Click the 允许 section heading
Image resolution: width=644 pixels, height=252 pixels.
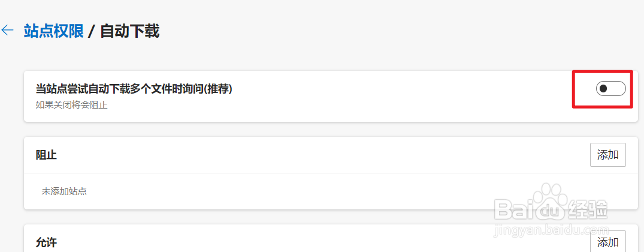pyautogui.click(x=46, y=242)
